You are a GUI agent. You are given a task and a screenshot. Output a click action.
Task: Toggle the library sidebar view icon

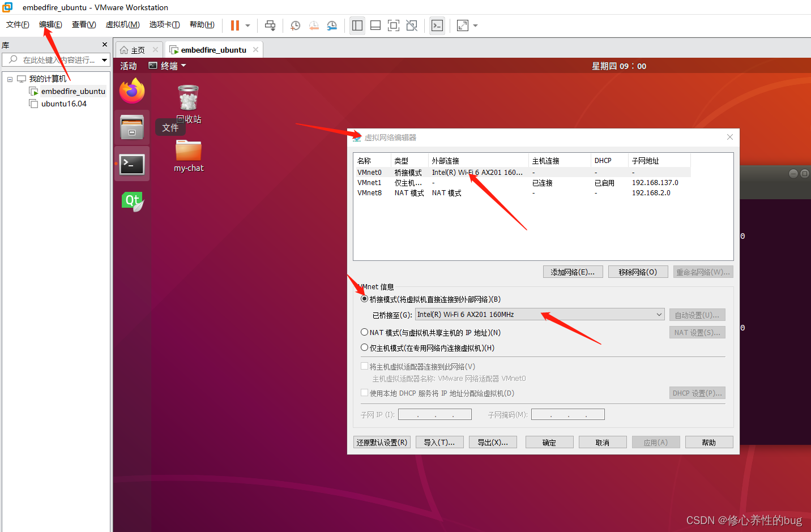(357, 25)
